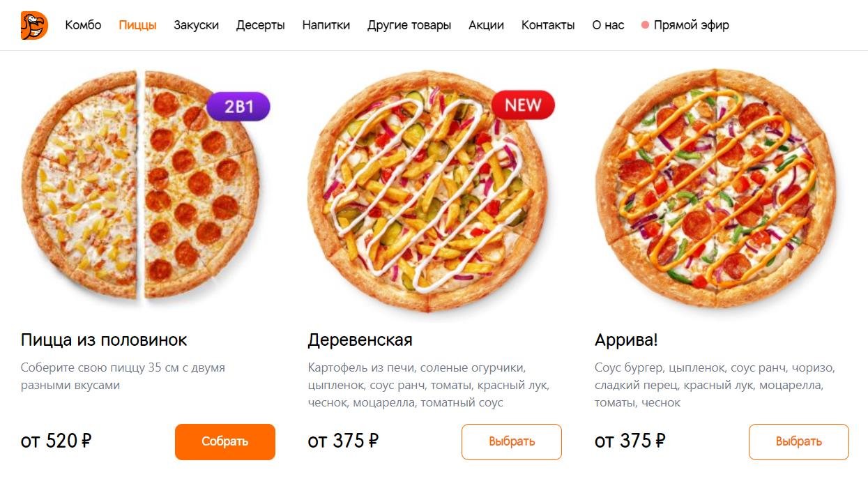868x502 pixels.
Task: Click the red NEW badge
Action: tap(523, 105)
